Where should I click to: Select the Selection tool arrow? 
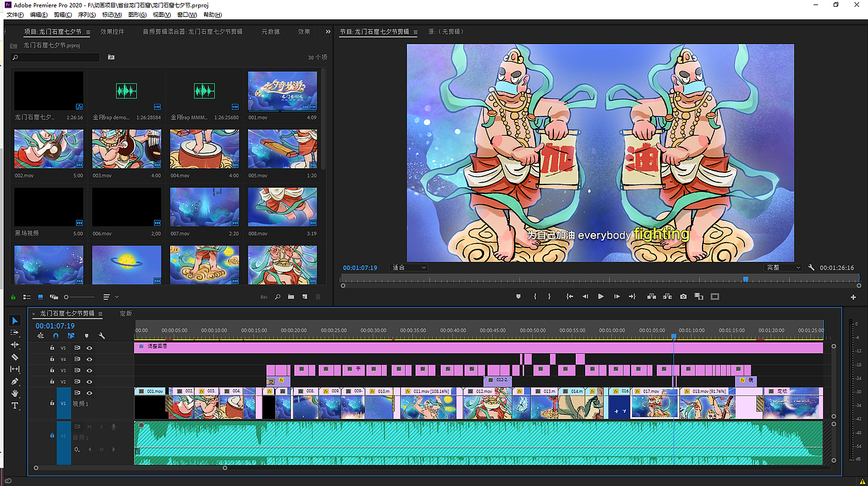point(15,321)
